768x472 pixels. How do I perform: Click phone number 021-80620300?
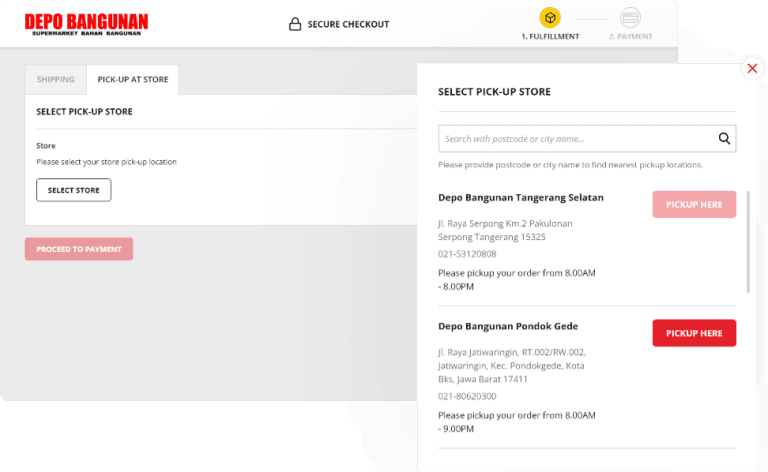467,396
